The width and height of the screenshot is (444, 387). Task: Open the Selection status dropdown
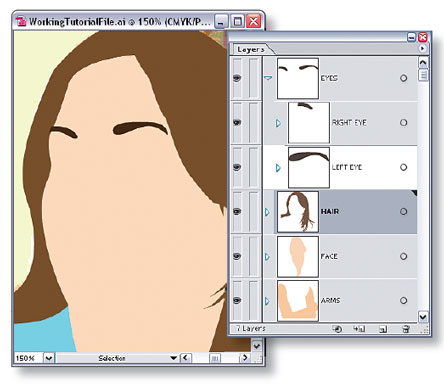point(173,358)
